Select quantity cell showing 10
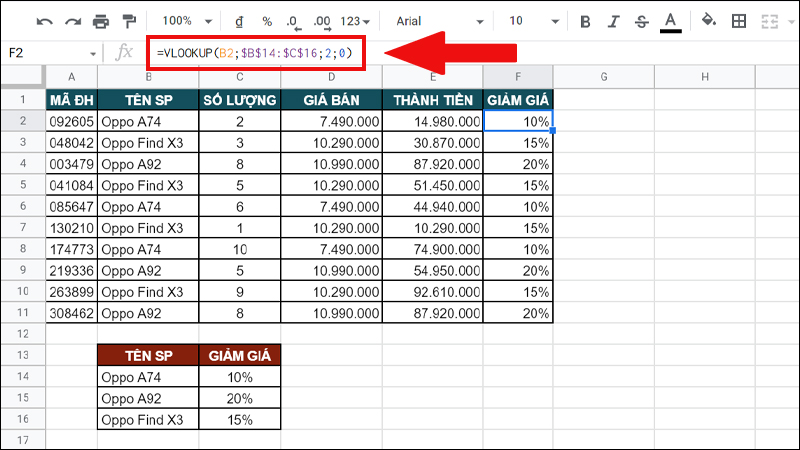The height and width of the screenshot is (450, 800). [239, 249]
